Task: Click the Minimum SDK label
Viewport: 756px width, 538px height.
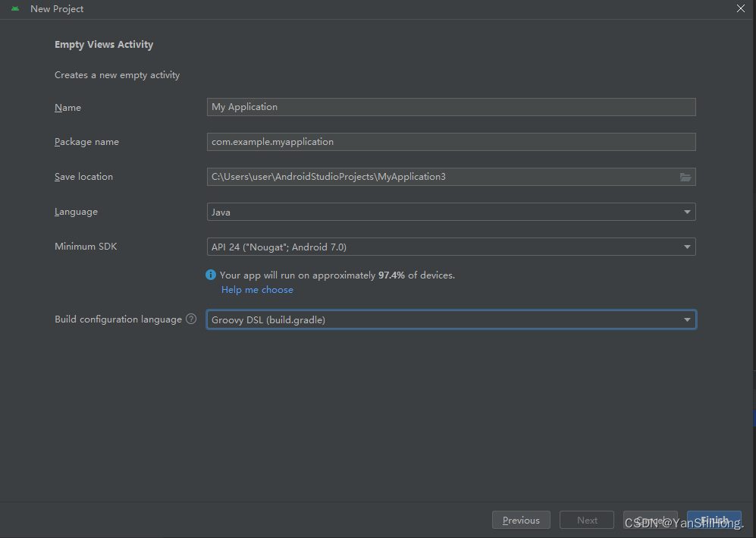Action: [86, 246]
